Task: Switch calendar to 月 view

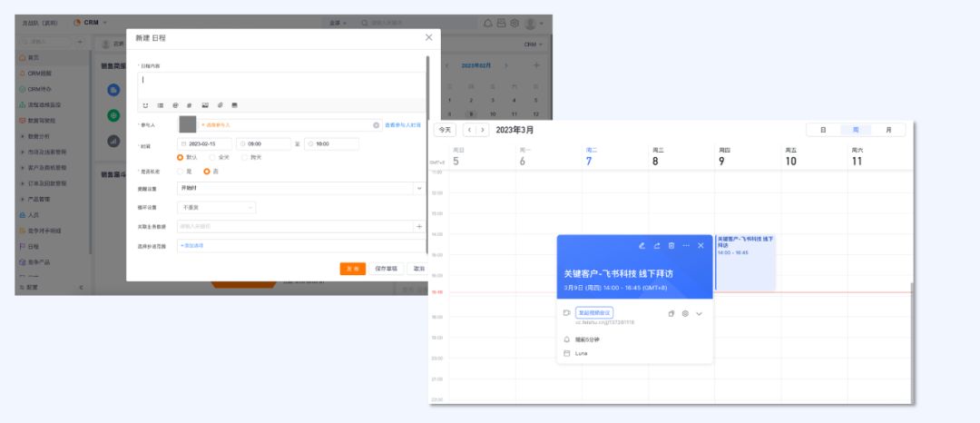Action: 888,130
